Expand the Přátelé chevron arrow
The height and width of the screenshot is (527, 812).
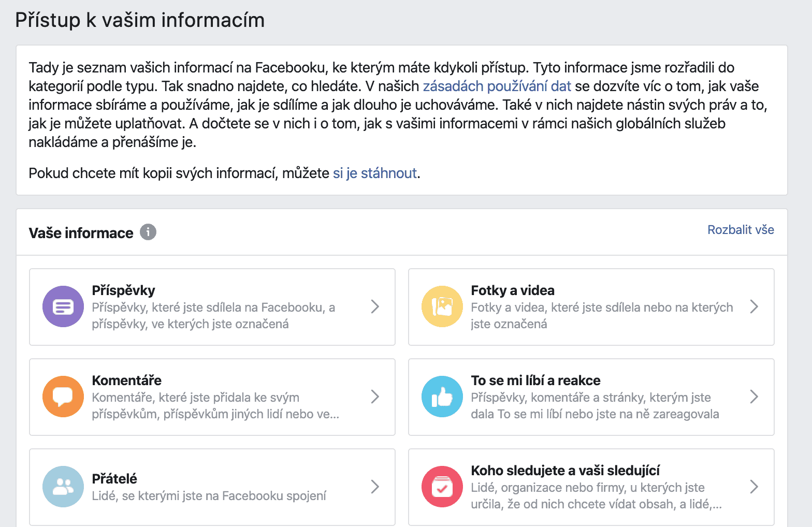(x=375, y=487)
